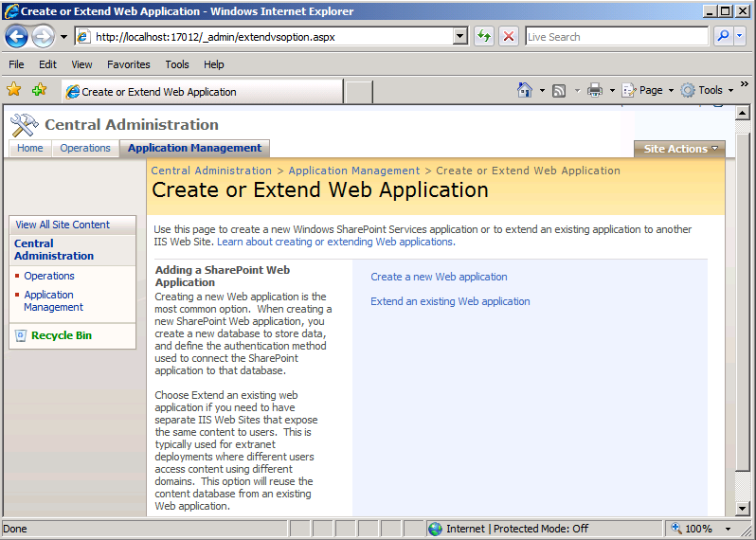Click the Internet zone globe icon in status bar
The image size is (756, 540).
click(x=436, y=529)
